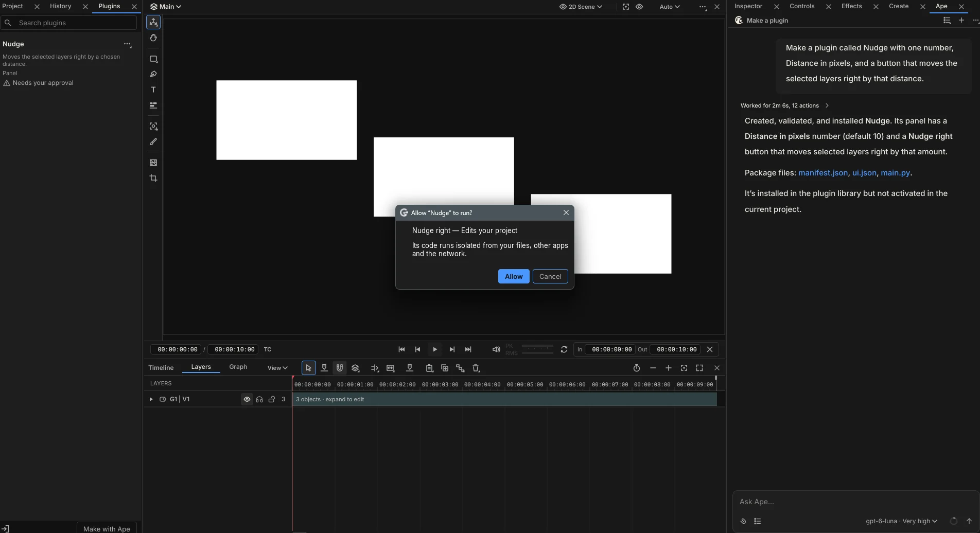The height and width of the screenshot is (533, 980).
Task: Switch to the Effects tab
Action: pyautogui.click(x=851, y=6)
